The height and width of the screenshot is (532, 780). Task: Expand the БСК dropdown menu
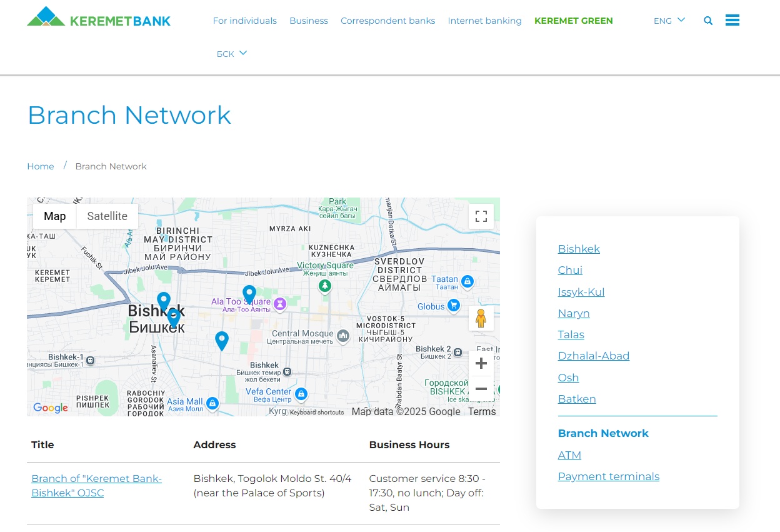[x=232, y=54]
